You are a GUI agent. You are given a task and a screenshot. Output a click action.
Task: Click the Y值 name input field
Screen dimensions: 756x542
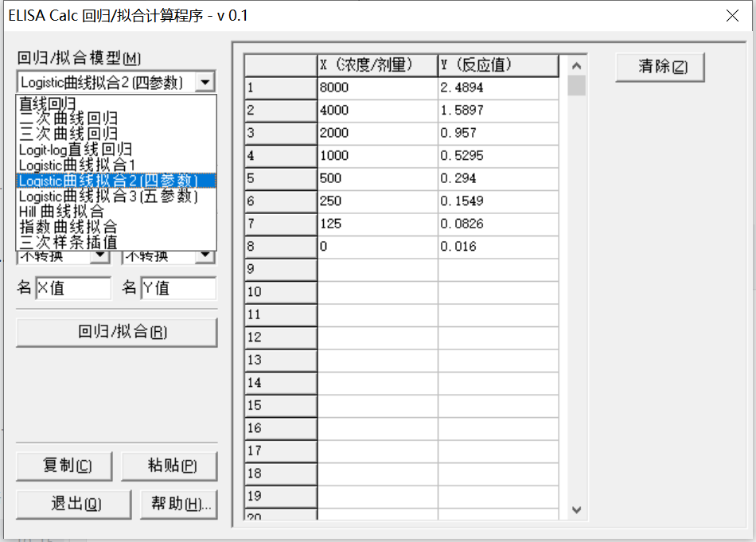pyautogui.click(x=178, y=288)
